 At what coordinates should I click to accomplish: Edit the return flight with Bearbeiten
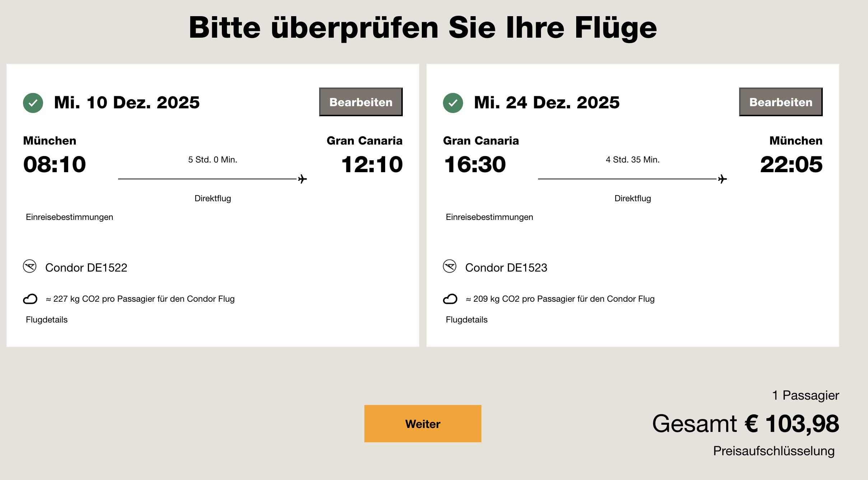click(781, 102)
